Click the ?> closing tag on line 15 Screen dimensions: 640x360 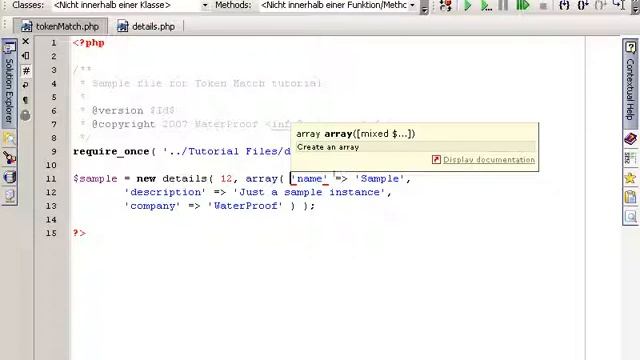[x=80, y=233]
